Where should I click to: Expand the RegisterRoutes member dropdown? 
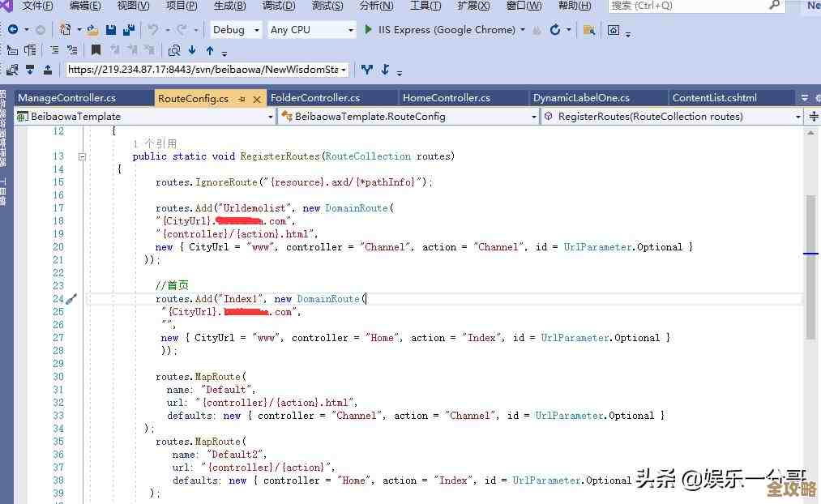(797, 117)
